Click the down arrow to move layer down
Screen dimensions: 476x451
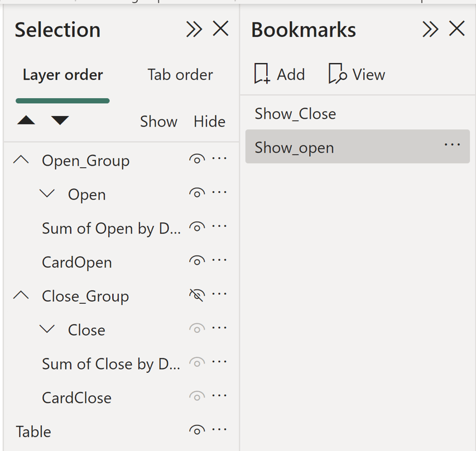tap(60, 119)
